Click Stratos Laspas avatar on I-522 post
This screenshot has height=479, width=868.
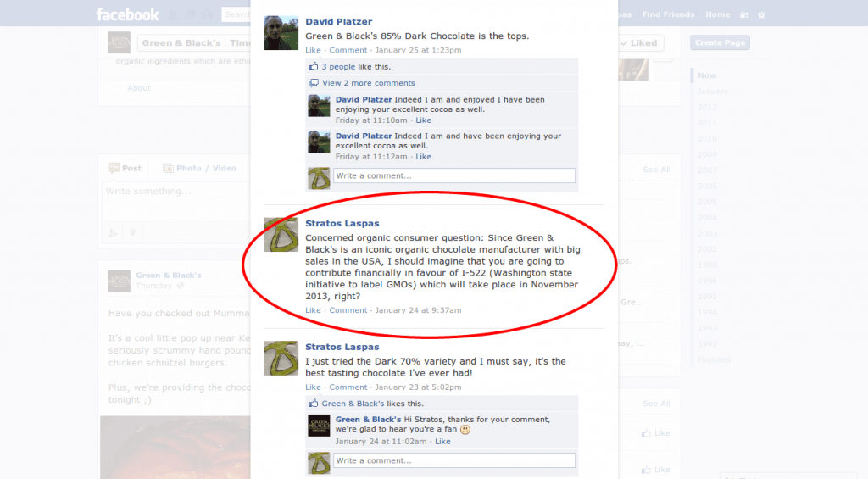(281, 235)
